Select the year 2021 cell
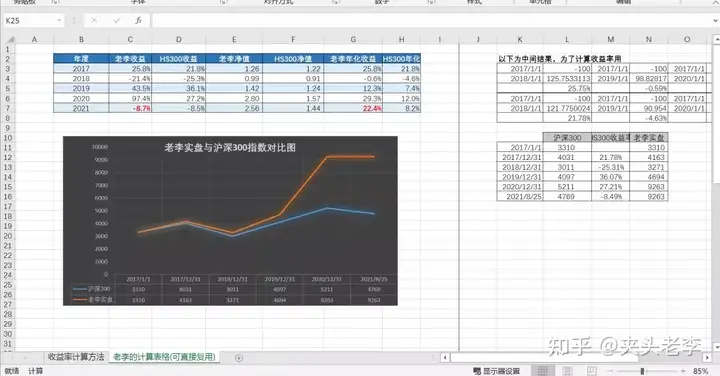 pos(81,108)
